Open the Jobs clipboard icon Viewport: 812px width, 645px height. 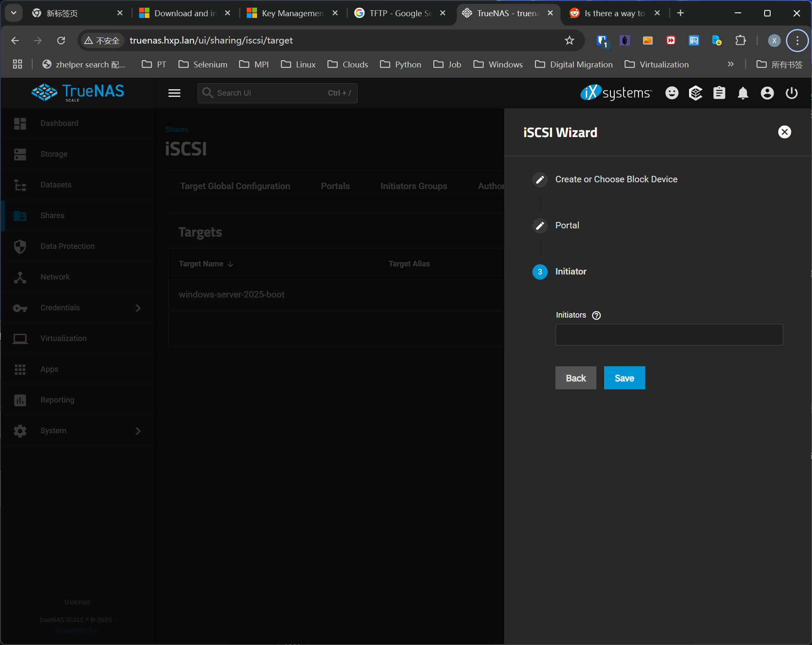719,93
